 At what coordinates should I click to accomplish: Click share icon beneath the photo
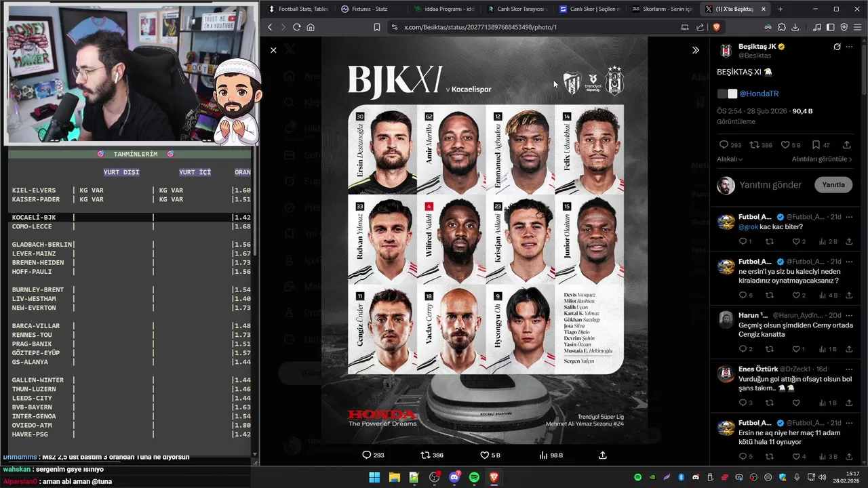click(x=602, y=455)
